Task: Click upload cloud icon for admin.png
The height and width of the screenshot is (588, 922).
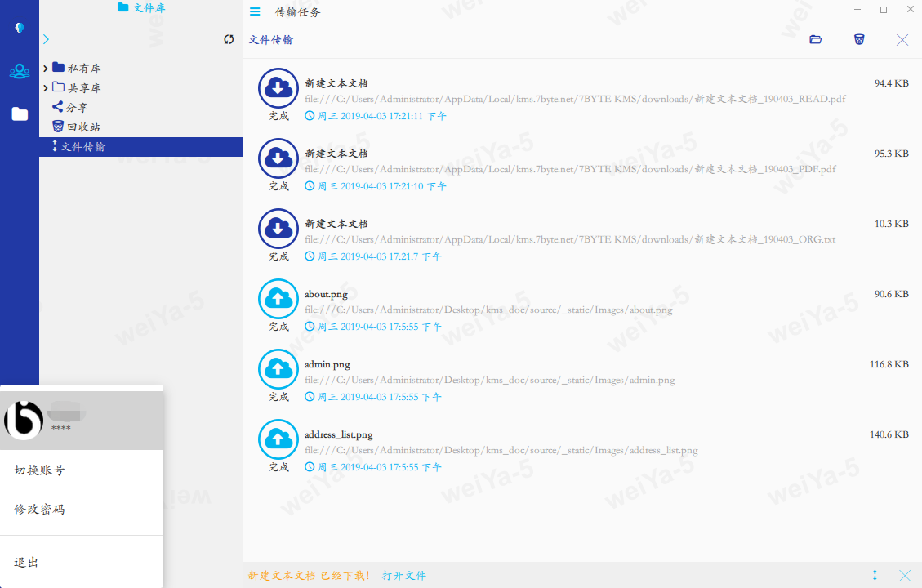Action: click(x=278, y=369)
